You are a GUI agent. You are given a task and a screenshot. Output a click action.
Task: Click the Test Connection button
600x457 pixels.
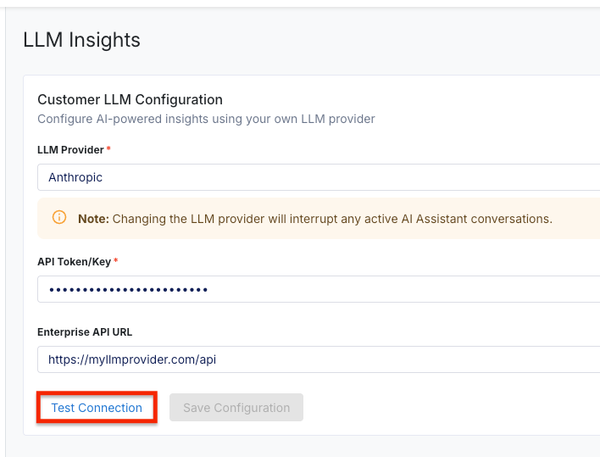click(x=97, y=408)
